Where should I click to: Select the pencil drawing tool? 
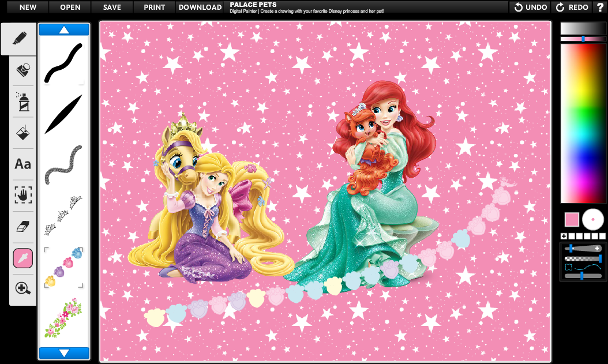pos(20,39)
